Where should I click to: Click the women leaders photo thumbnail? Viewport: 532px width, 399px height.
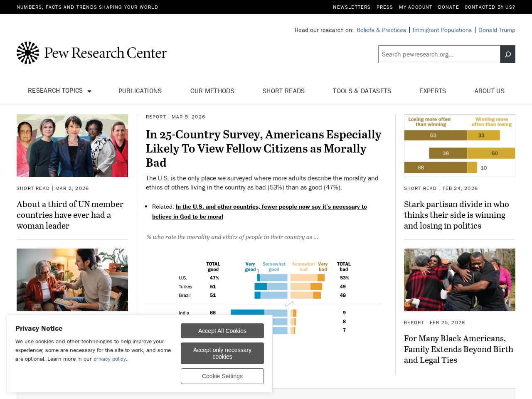click(72, 145)
